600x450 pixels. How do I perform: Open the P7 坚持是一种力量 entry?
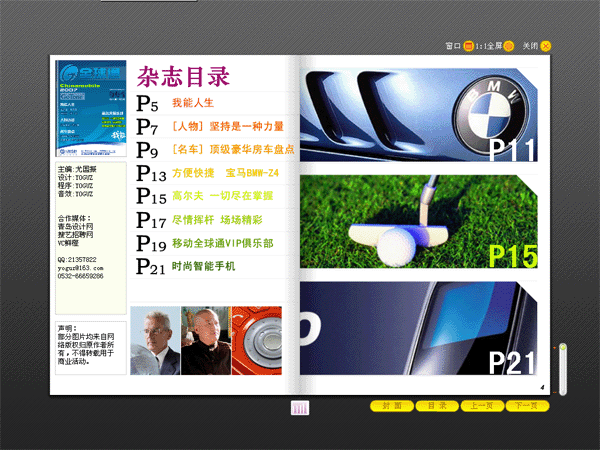click(x=210, y=126)
